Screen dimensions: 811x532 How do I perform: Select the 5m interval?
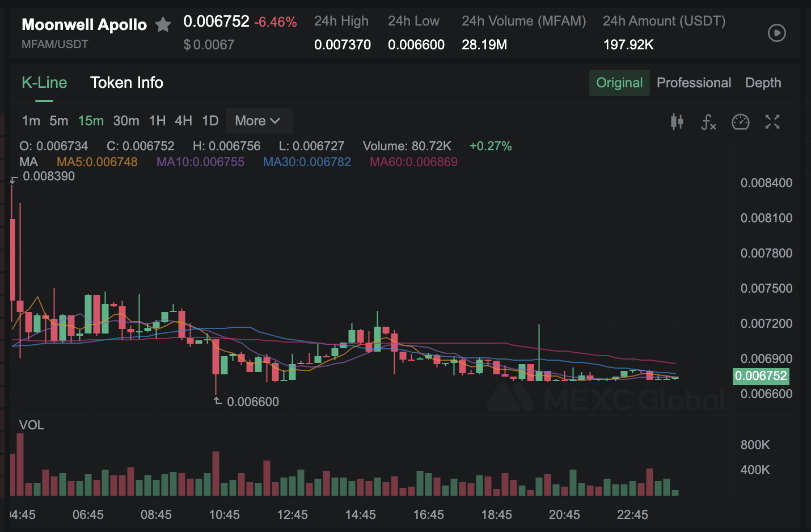pos(58,121)
